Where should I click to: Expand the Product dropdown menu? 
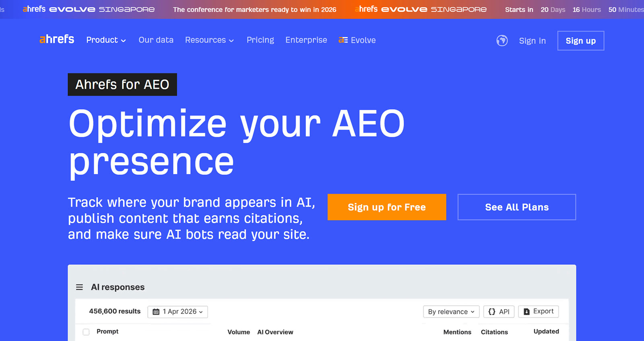coord(106,40)
